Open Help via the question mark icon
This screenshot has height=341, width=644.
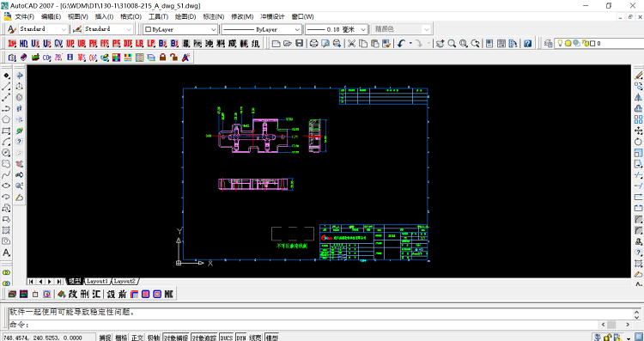tap(528, 43)
